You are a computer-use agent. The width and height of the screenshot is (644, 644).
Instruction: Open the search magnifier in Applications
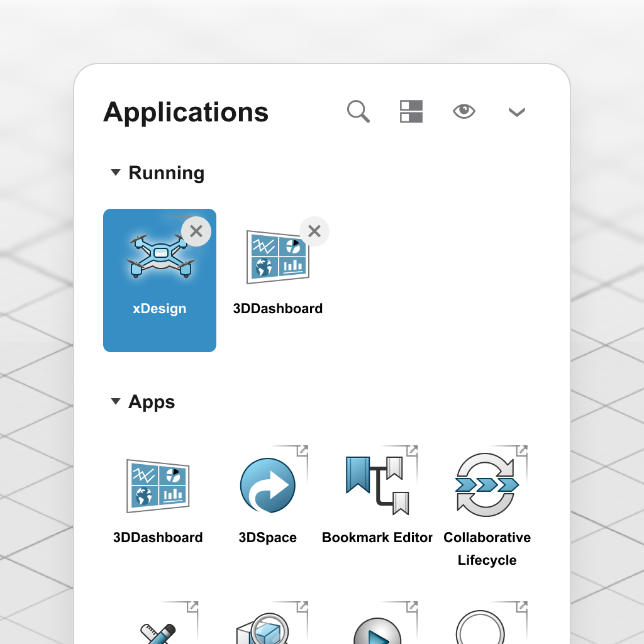pyautogui.click(x=358, y=111)
